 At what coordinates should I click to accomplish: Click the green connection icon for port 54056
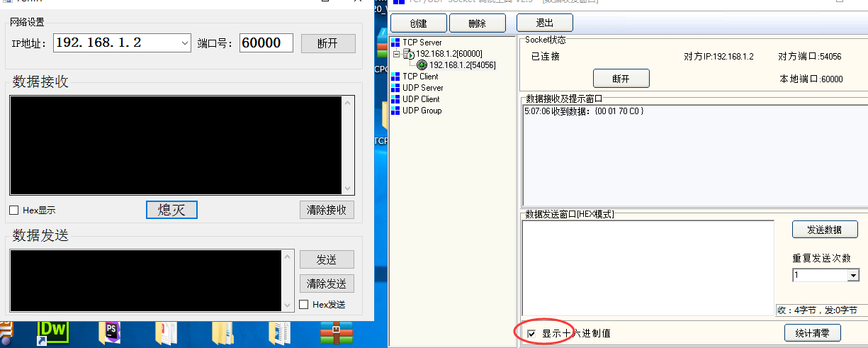tap(422, 65)
